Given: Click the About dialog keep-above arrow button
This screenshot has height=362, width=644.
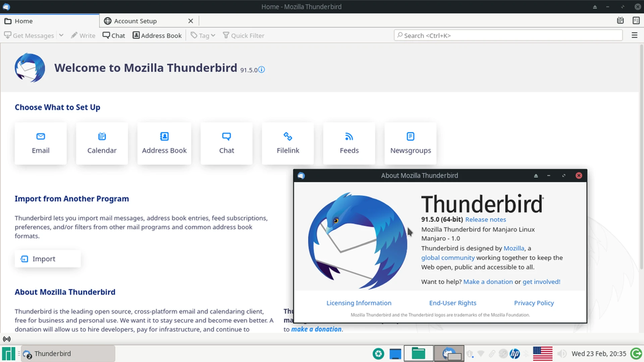Looking at the screenshot, I should (536, 176).
